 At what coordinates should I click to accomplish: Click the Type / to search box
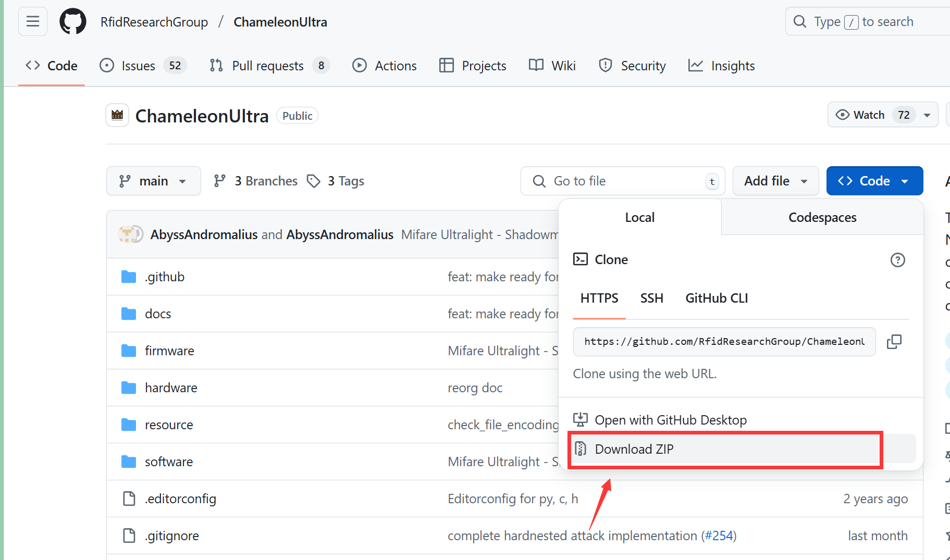(868, 21)
